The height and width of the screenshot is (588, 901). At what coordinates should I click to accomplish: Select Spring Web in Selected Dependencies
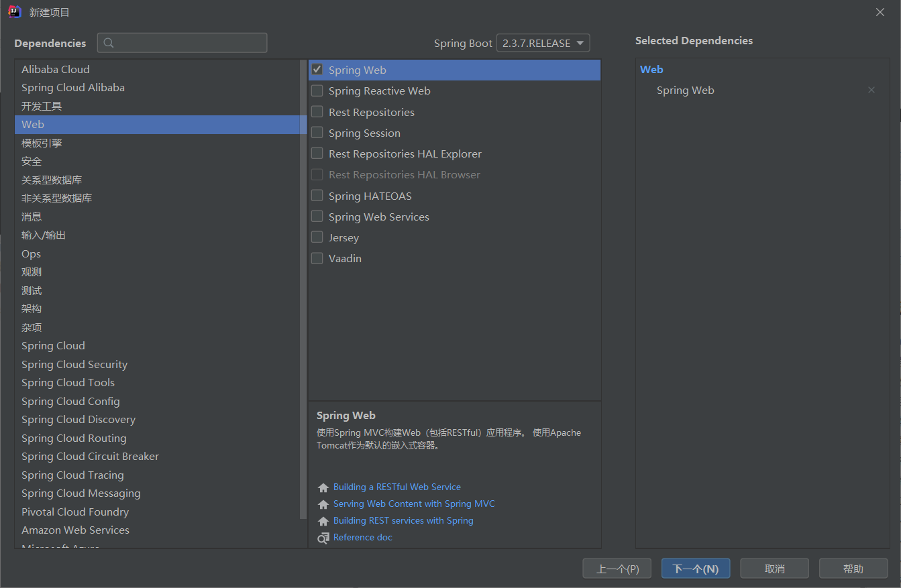tap(686, 90)
